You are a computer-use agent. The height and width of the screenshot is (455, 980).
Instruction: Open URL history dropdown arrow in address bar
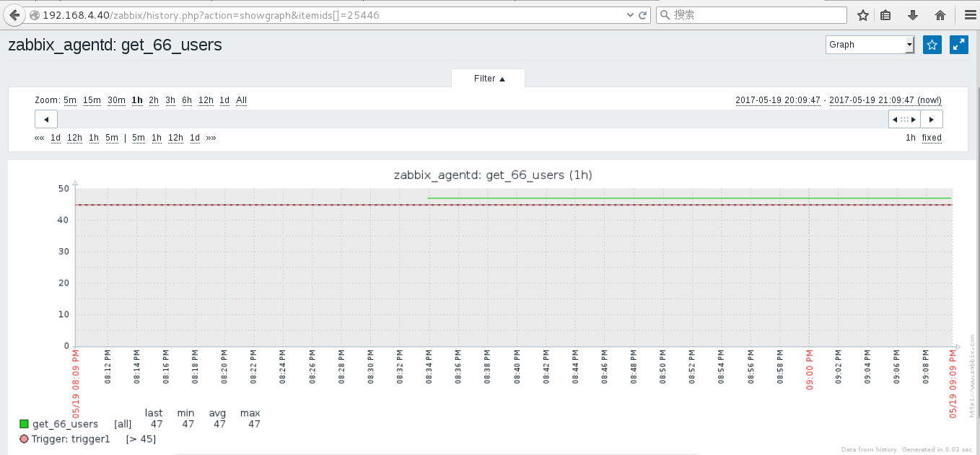click(x=630, y=15)
